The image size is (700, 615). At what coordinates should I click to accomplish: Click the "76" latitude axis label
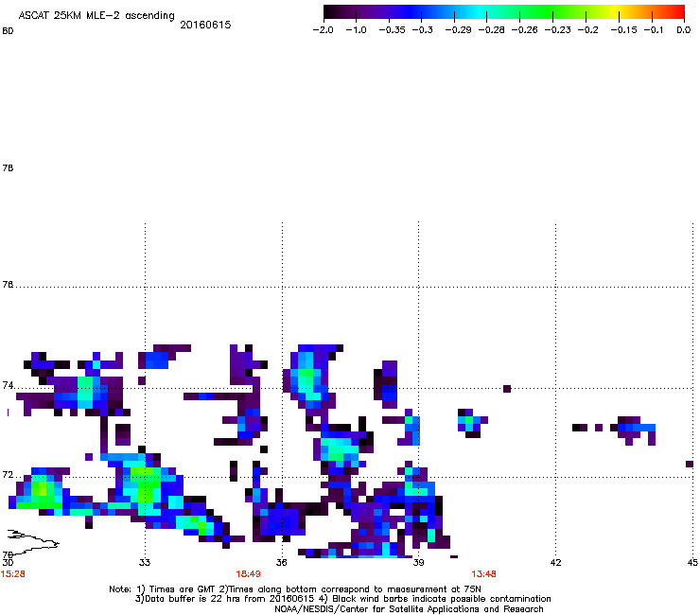(x=8, y=284)
